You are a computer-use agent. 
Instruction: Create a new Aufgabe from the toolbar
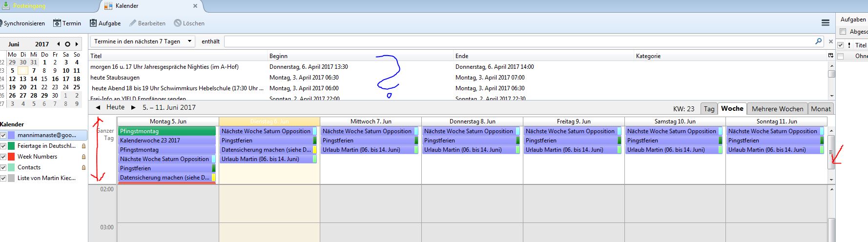(x=105, y=23)
